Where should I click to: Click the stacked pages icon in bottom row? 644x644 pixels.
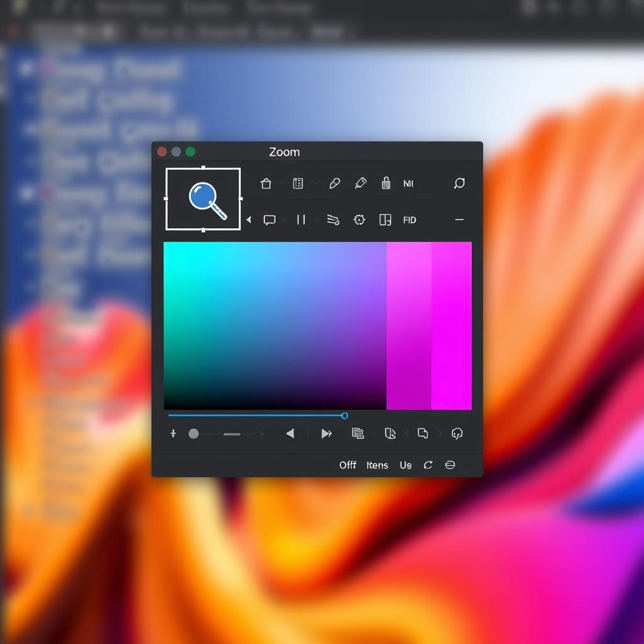tap(390, 433)
